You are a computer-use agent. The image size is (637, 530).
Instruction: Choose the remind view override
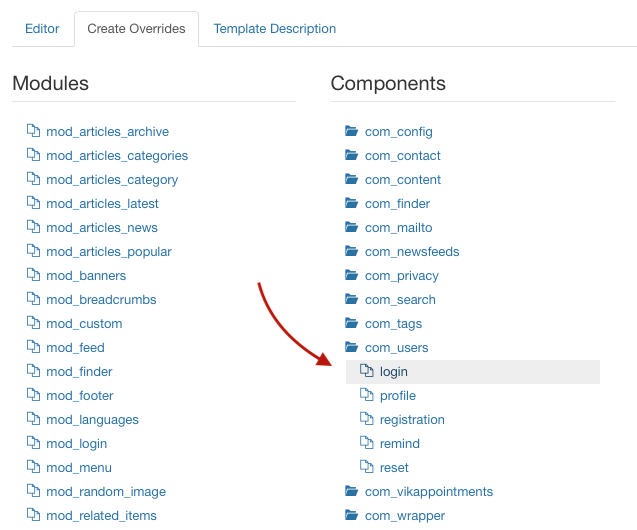click(x=400, y=443)
